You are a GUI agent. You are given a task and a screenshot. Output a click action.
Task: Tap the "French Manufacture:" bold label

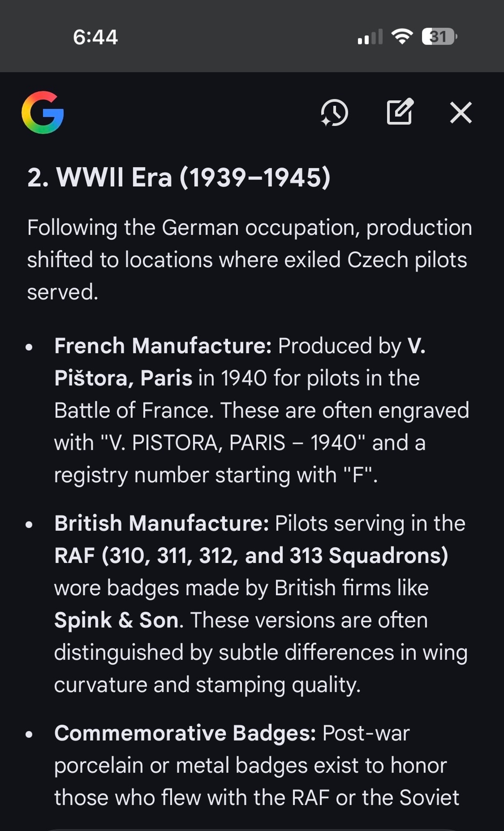[163, 346]
